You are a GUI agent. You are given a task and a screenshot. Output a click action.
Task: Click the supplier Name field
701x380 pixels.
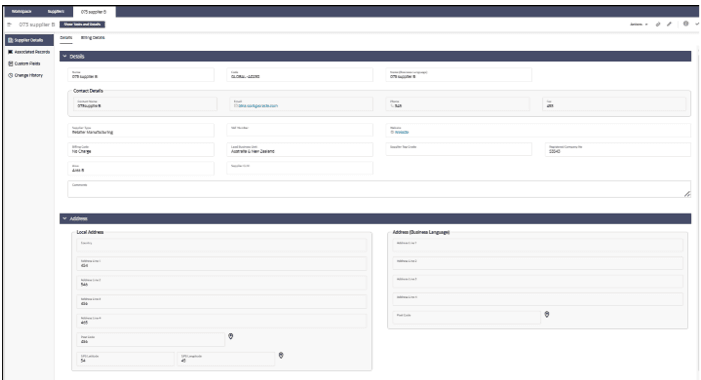141,75
